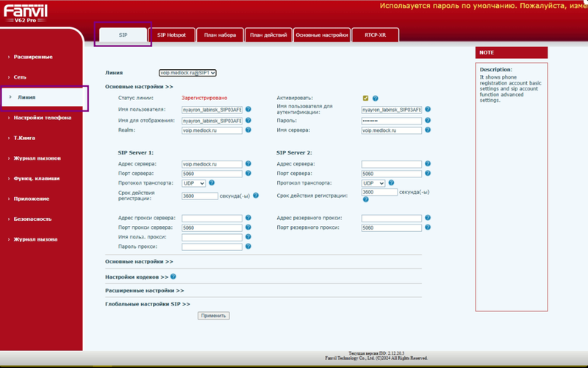Image resolution: width=588 pixels, height=368 pixels.
Task: Click help icon next to Имя для отображения
Action: click(x=248, y=121)
